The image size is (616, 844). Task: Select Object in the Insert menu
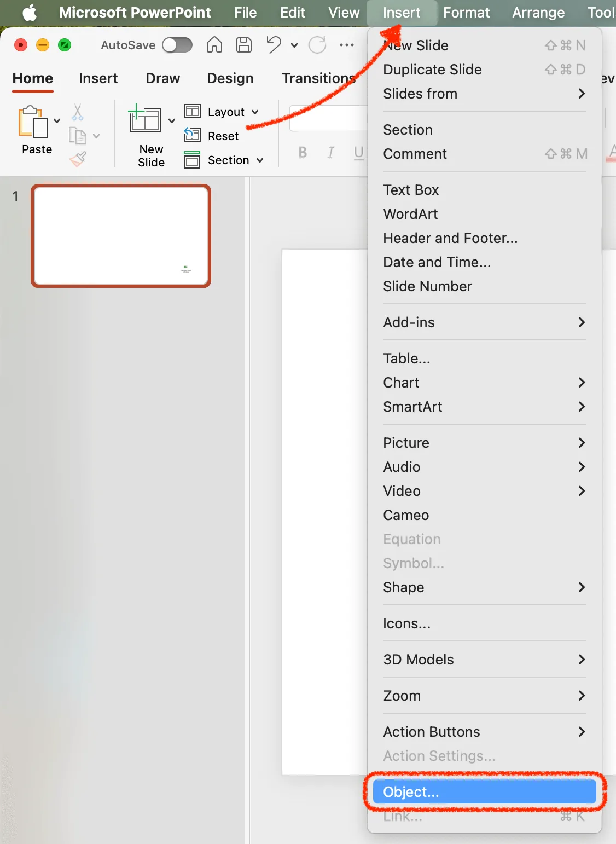[484, 792]
